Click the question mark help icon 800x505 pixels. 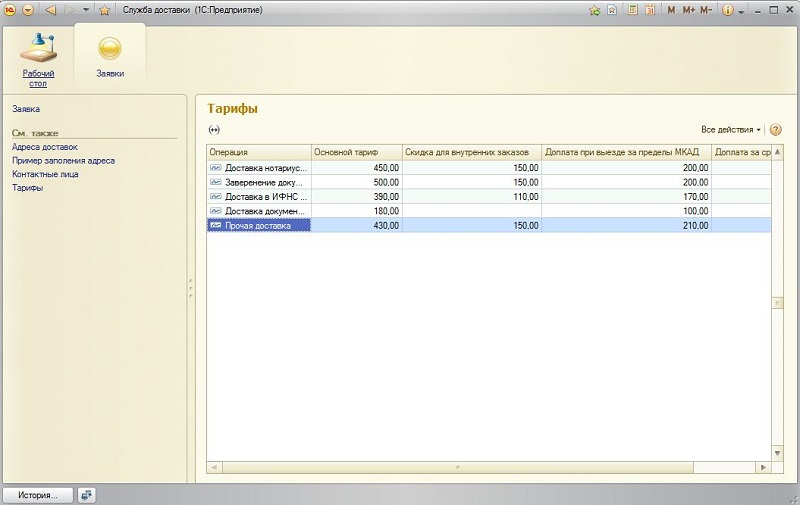[775, 130]
